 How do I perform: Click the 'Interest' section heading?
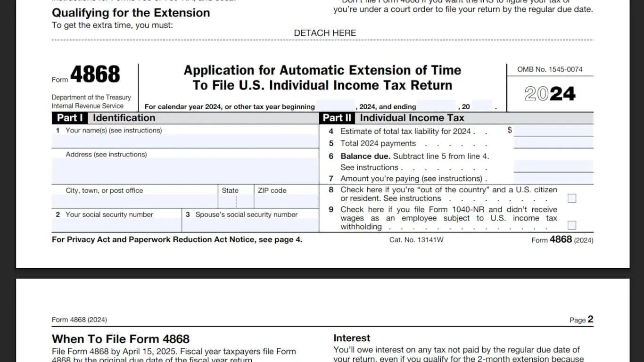352,338
